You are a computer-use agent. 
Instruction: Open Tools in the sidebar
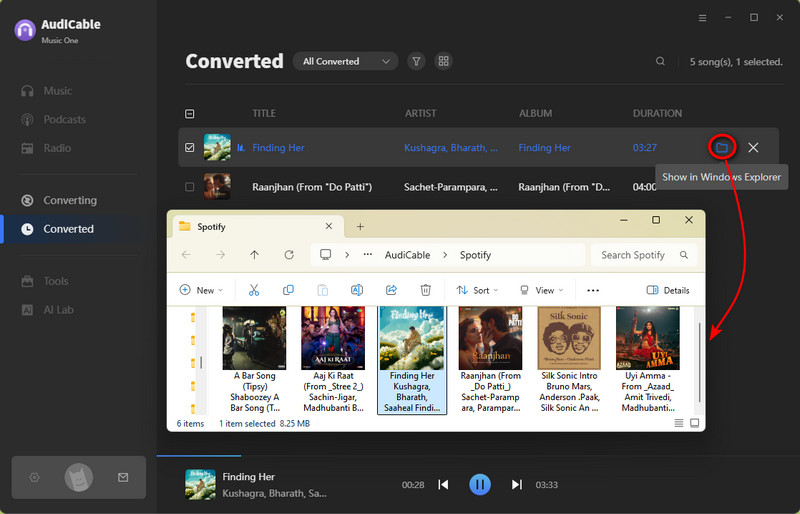[44, 281]
